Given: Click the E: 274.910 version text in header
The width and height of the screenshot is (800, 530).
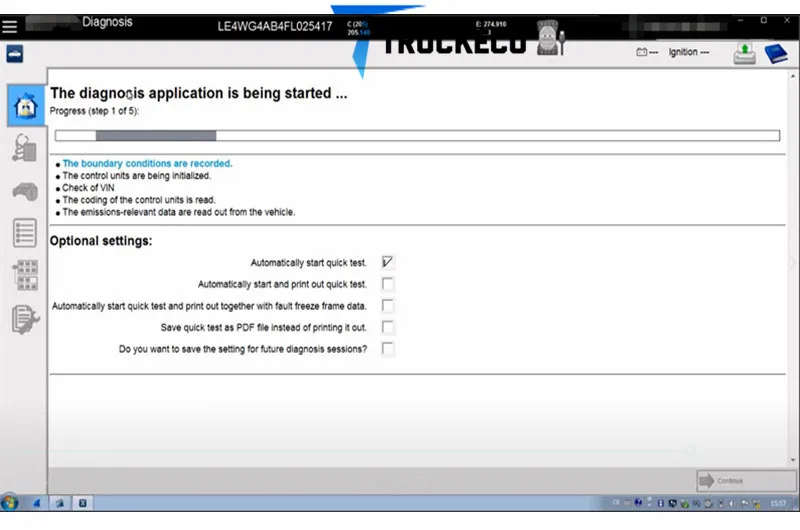Looking at the screenshot, I should click(491, 24).
